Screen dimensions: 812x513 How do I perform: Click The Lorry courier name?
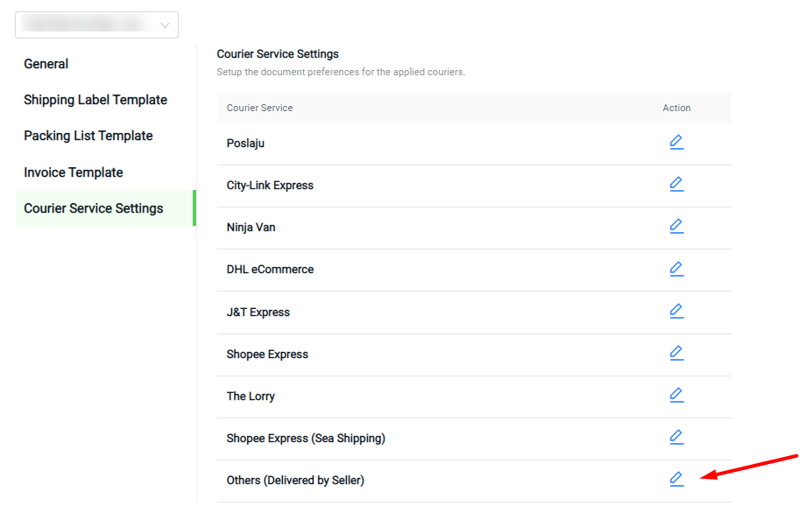pyautogui.click(x=251, y=396)
